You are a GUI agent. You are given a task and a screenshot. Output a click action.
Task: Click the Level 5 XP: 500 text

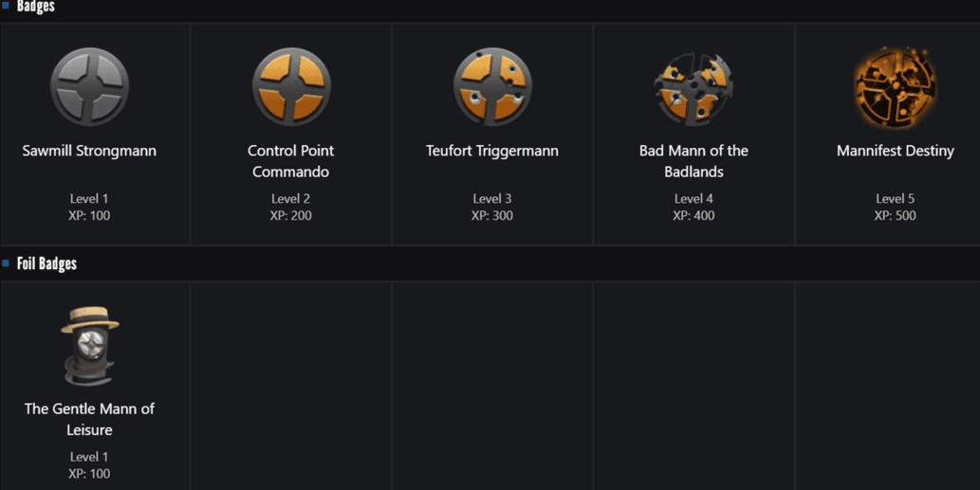895,207
